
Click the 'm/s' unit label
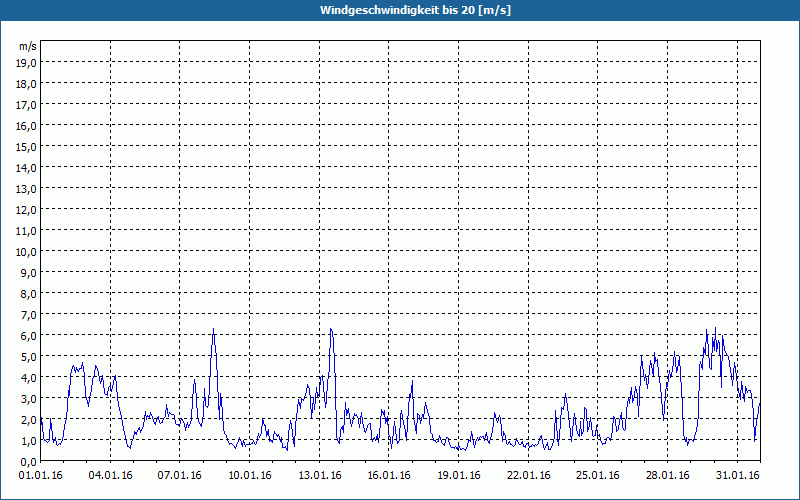(x=28, y=46)
